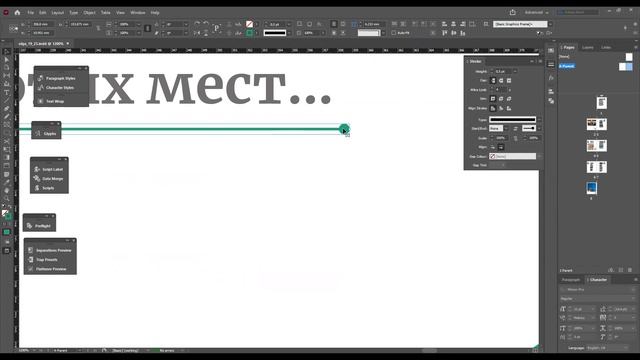Image resolution: width=640 pixels, height=360 pixels.
Task: Swap start and end arrowheads
Action: click(x=515, y=129)
